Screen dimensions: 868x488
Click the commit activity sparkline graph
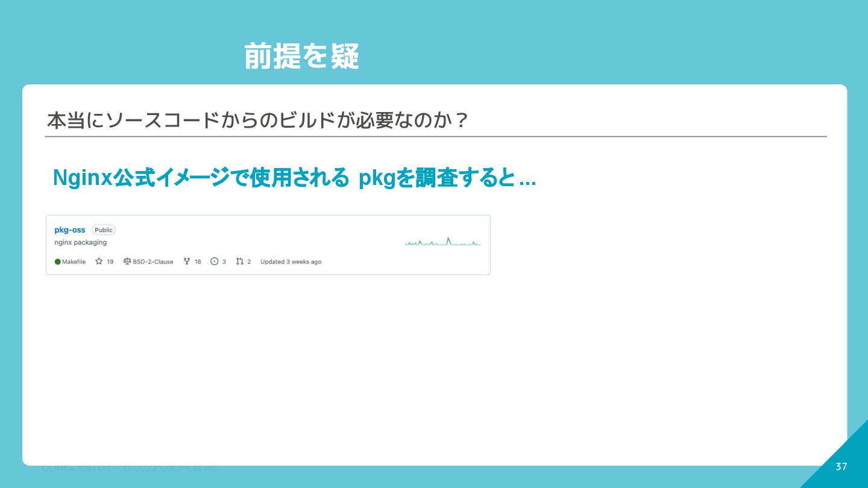click(443, 242)
